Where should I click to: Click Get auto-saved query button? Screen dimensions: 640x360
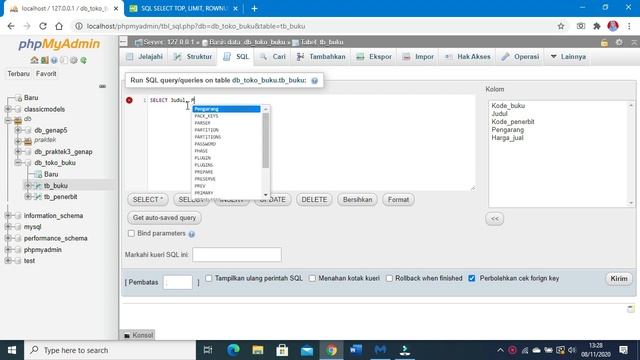[x=164, y=218]
